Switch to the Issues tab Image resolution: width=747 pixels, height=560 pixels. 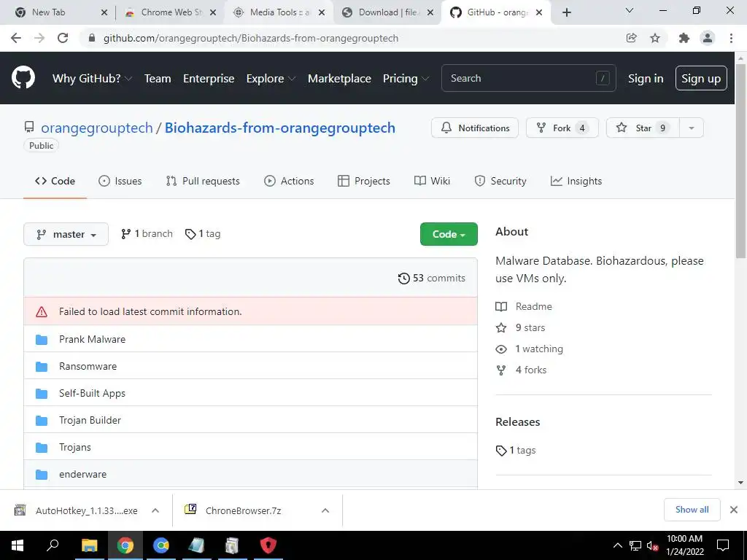120,181
